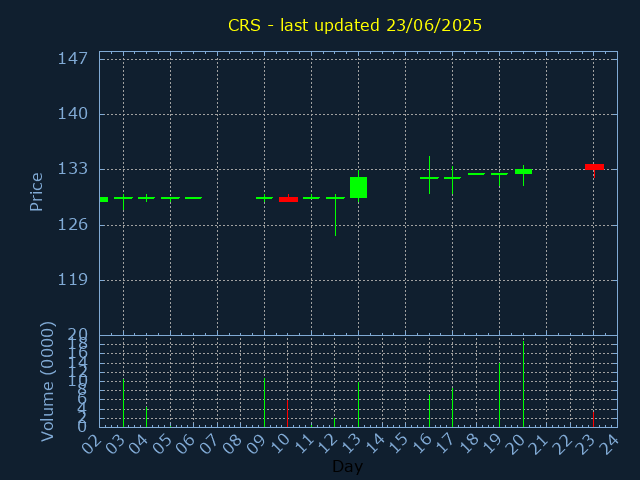
Task: Select the 24 day tick label
Action: click(x=611, y=442)
